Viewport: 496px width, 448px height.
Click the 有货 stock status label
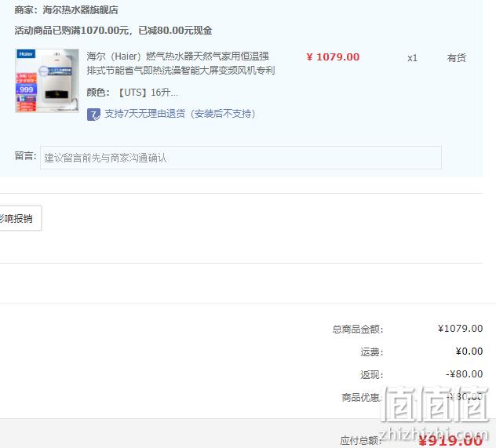[x=456, y=58]
